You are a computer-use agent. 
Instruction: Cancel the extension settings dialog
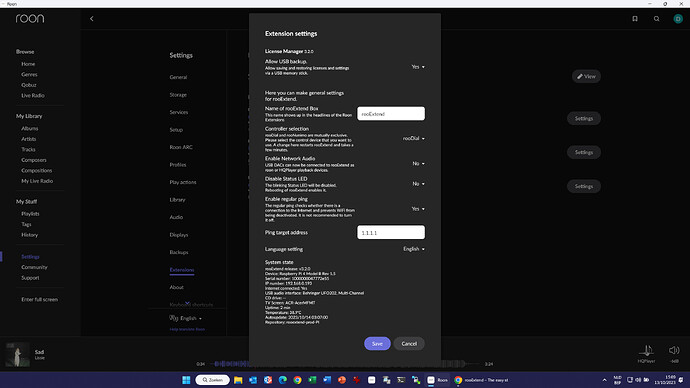pyautogui.click(x=409, y=344)
